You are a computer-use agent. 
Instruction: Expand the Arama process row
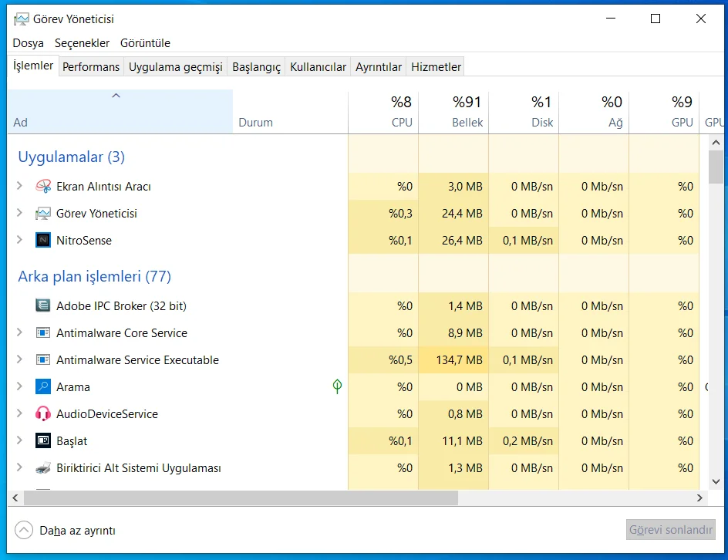19,386
